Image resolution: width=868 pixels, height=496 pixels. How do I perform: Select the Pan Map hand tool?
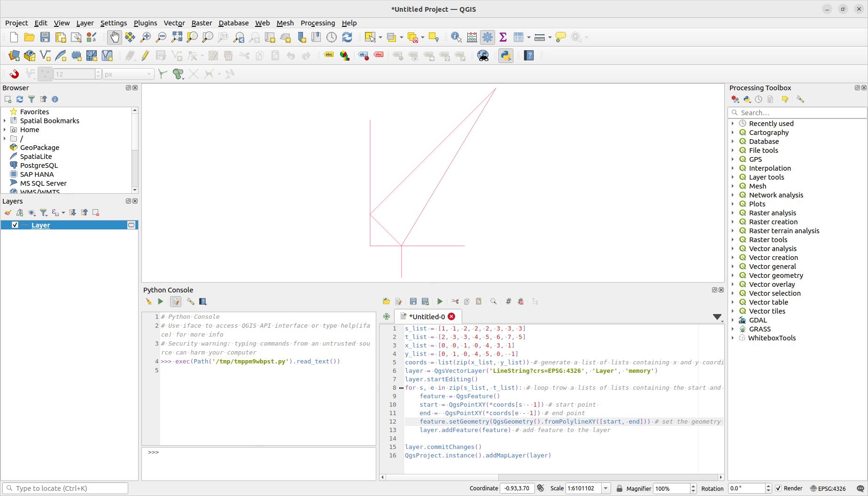tap(115, 37)
